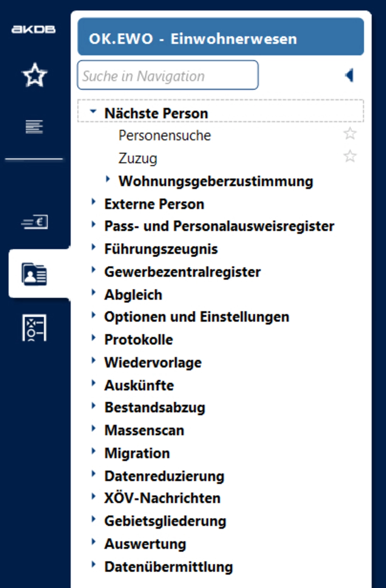The height and width of the screenshot is (588, 386).
Task: Select Führungszeugnis in navigation tree
Action: pyautogui.click(x=161, y=249)
